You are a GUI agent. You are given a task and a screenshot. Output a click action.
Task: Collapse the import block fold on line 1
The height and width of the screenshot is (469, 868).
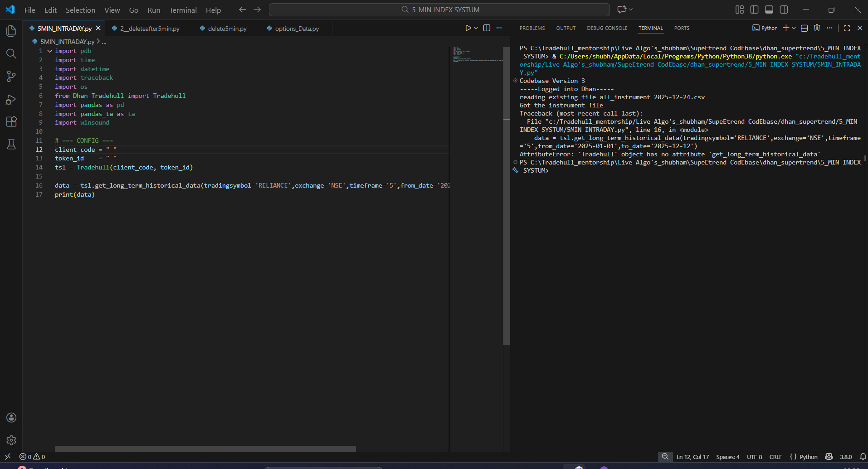[49, 51]
